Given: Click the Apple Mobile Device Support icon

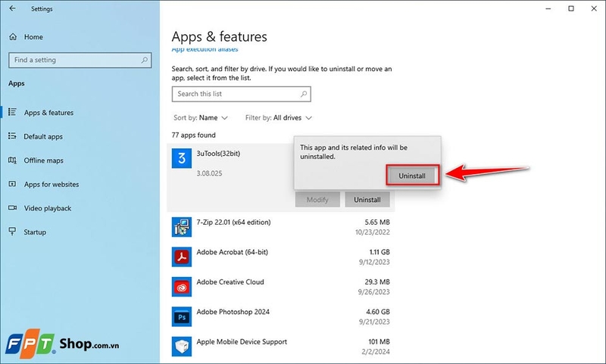Looking at the screenshot, I should tap(182, 347).
